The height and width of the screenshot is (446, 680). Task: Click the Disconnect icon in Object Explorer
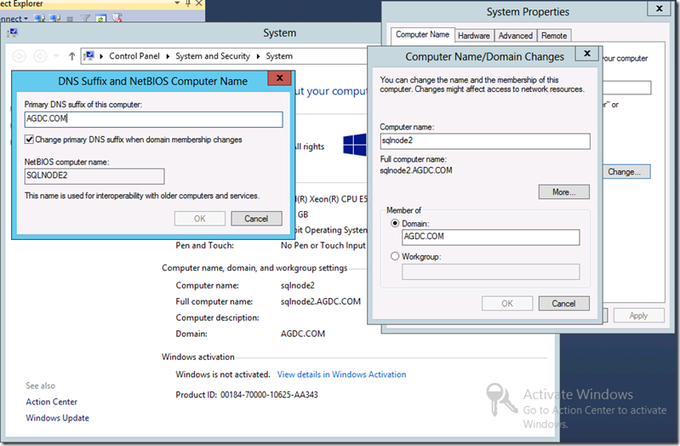pos(55,18)
